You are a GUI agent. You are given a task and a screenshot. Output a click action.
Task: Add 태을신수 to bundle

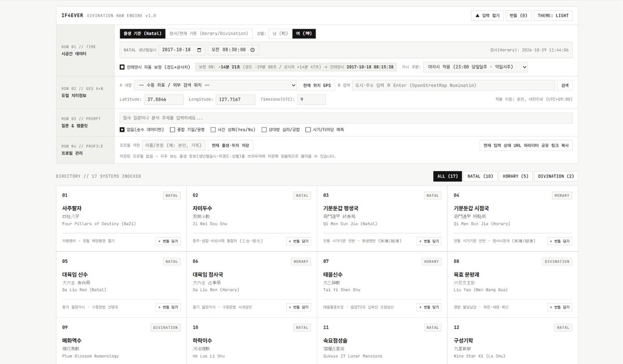tap(429, 307)
